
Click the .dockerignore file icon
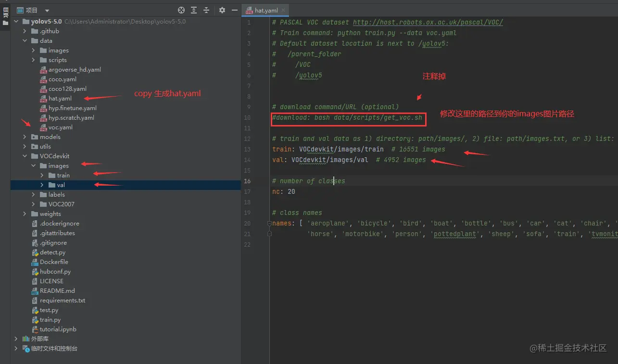(x=35, y=224)
